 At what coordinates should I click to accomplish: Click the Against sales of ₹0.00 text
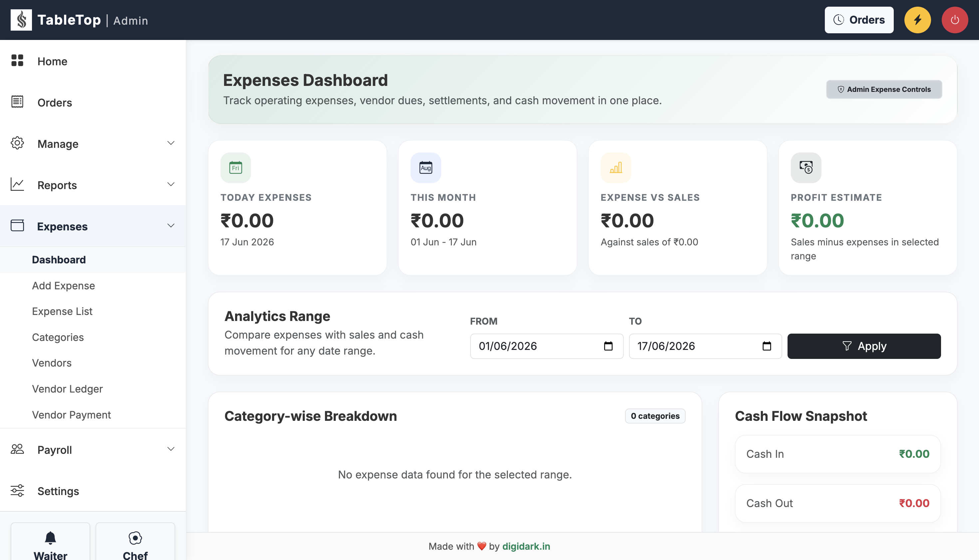649,242
